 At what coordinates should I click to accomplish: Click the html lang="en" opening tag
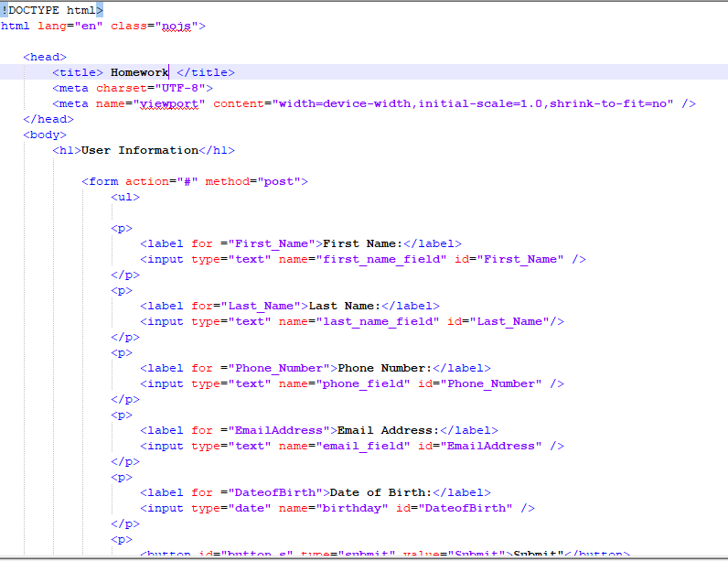(102, 26)
